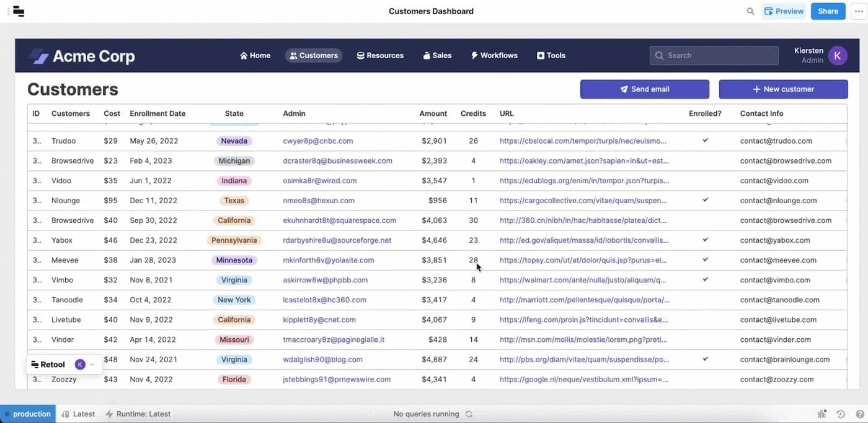Viewport: 868px width, 423px height.
Task: Switch to the Workflows nav tab
Action: click(494, 56)
